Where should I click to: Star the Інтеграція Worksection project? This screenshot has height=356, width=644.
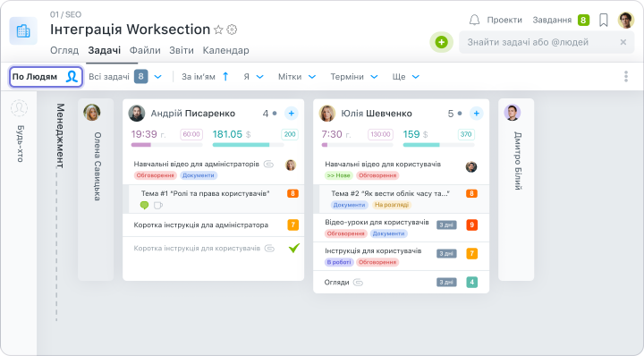tap(218, 30)
